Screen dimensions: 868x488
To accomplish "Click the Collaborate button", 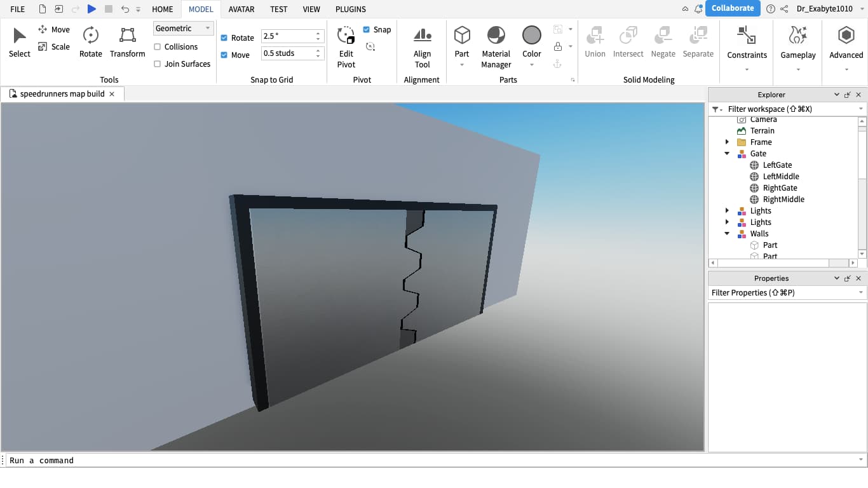I will coord(733,8).
